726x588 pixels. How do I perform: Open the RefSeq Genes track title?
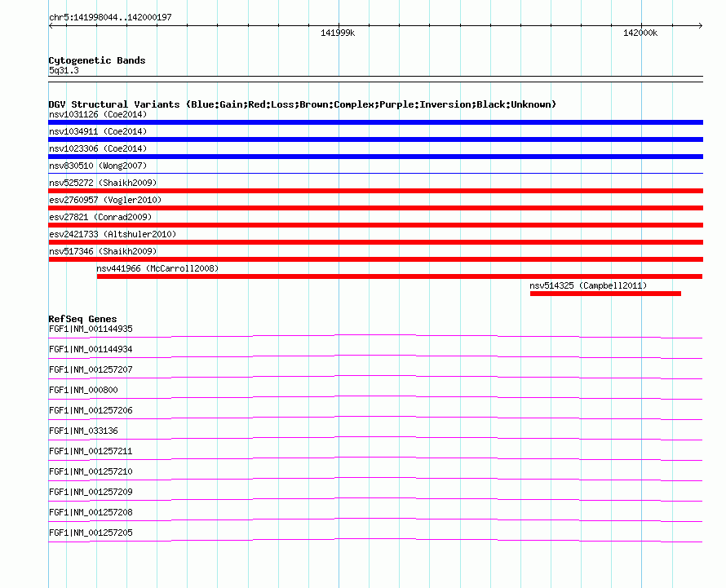point(82,319)
